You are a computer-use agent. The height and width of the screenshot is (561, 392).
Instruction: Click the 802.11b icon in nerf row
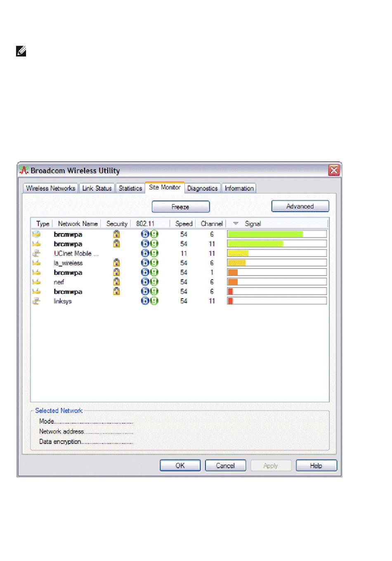tap(145, 281)
